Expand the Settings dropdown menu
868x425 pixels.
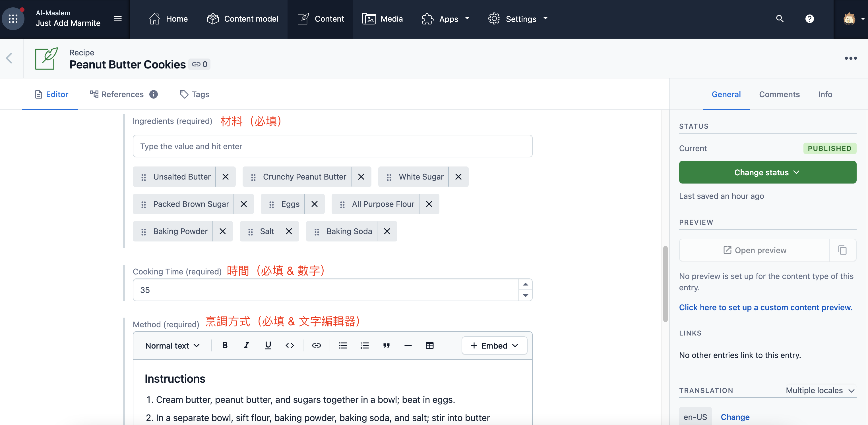[x=518, y=19]
